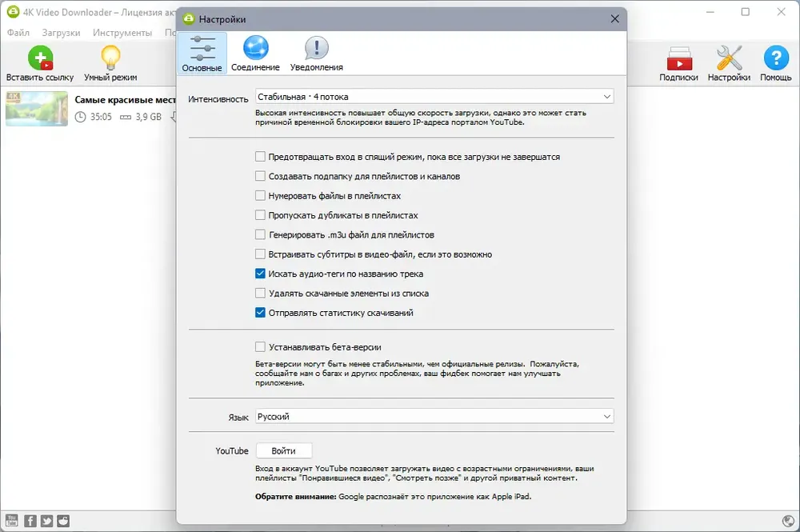Uncheck Искать аудио-теги по названию трека
The image size is (800, 532).
pos(260,274)
